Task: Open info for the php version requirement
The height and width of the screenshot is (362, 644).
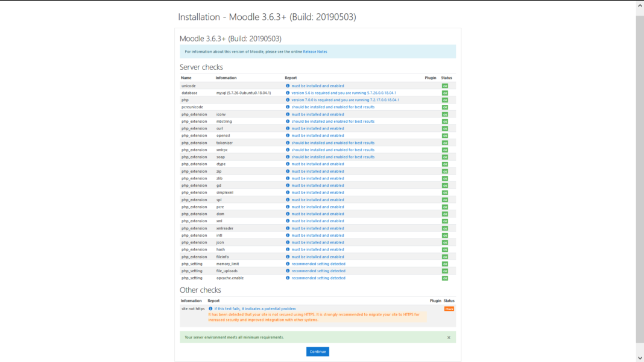Action: 287,99
